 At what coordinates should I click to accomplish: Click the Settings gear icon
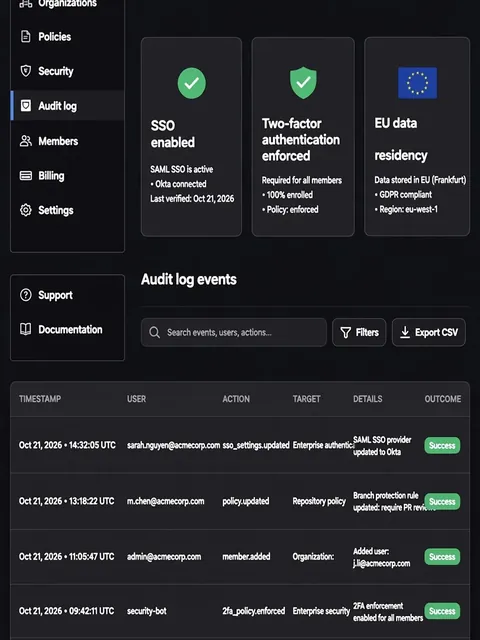26,210
